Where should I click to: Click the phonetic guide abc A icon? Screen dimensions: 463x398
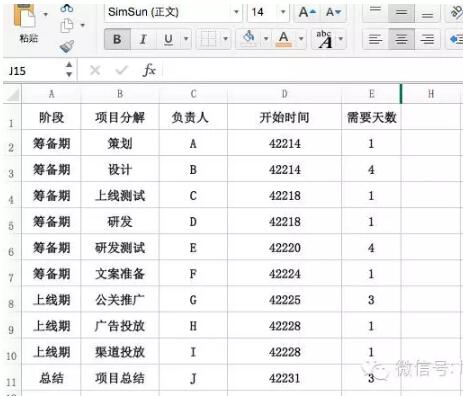coord(325,39)
